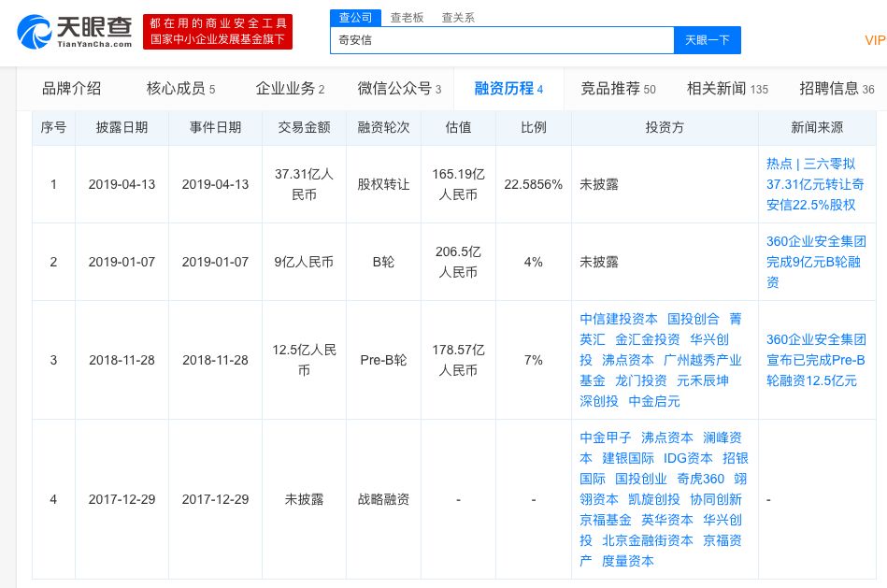887x588 pixels.
Task: Open the VIP link
Action: (875, 40)
